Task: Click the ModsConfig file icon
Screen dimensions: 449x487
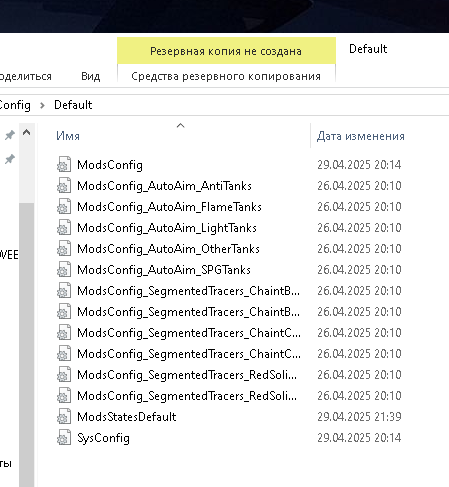Action: tap(64, 164)
